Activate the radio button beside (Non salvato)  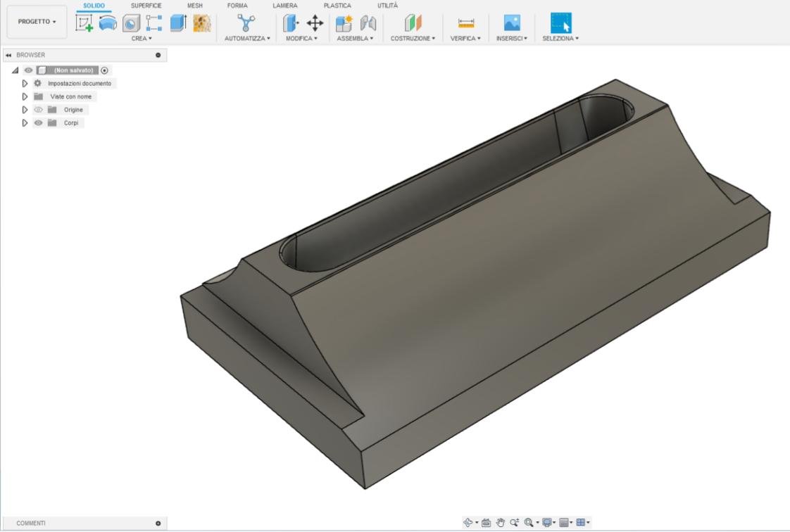click(104, 70)
